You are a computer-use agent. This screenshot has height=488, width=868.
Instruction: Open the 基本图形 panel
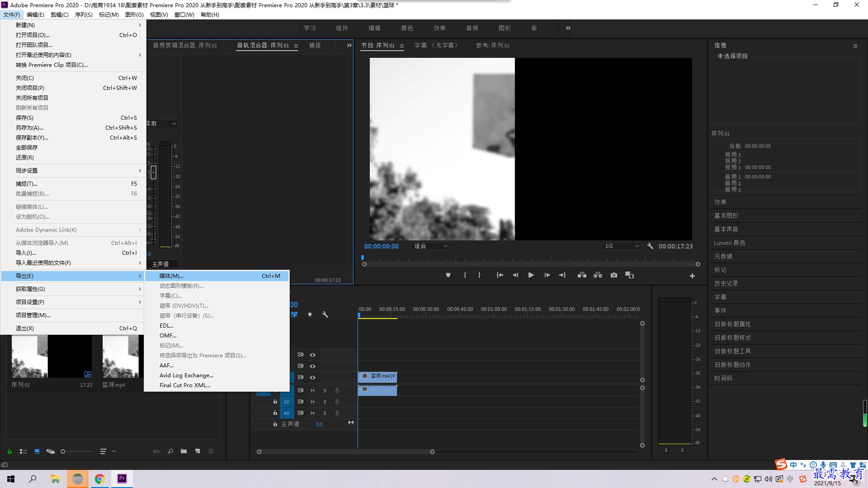(726, 216)
